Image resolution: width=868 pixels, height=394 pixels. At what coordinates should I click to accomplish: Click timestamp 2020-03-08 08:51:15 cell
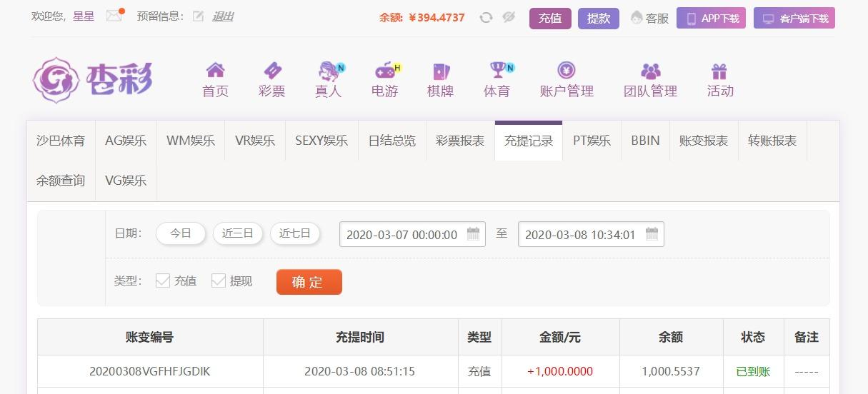click(x=359, y=371)
